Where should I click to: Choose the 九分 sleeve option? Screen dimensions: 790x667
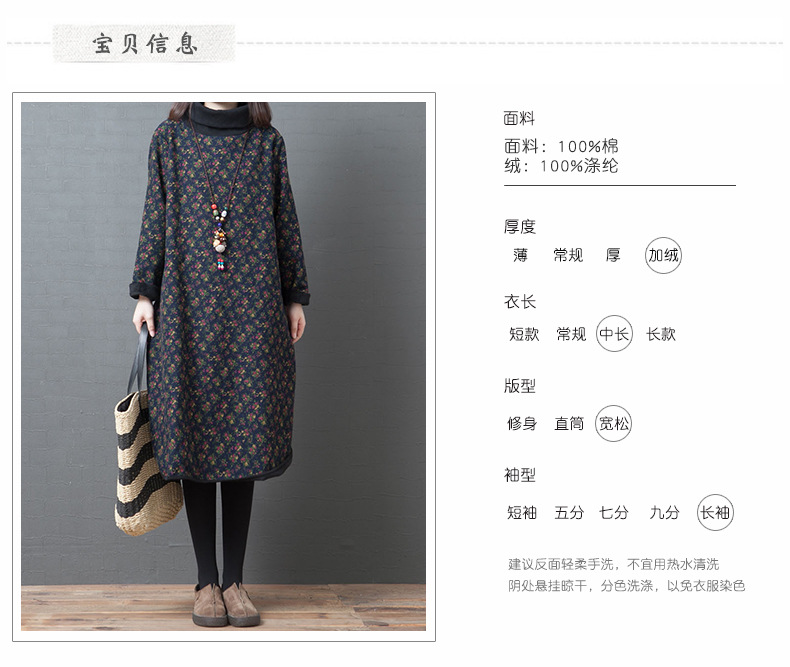pyautogui.click(x=664, y=513)
